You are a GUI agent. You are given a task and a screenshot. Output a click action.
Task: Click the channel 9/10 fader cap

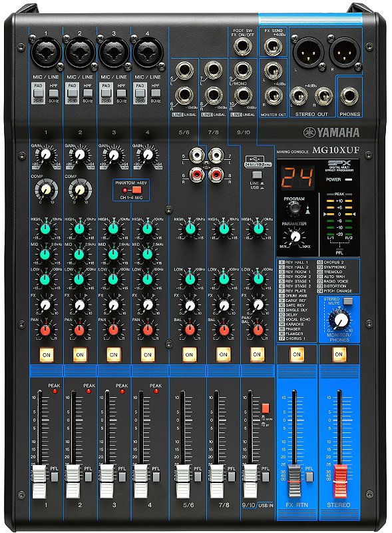pos(251,482)
